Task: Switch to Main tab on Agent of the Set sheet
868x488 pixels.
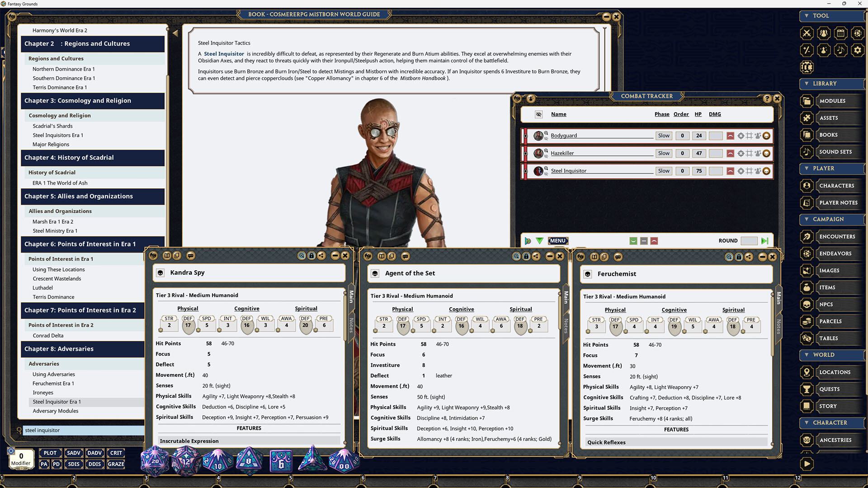Action: click(x=566, y=297)
